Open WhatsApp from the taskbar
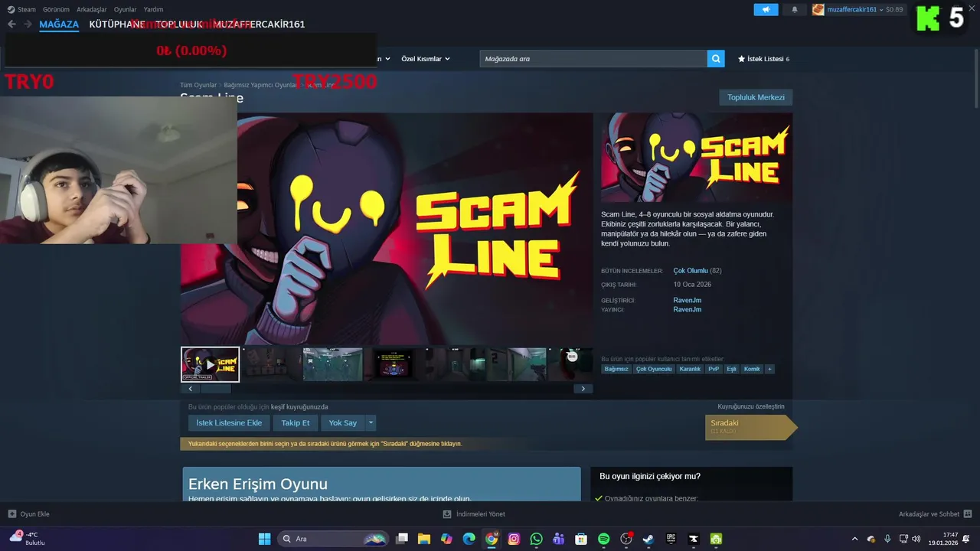The width and height of the screenshot is (980, 551). [x=536, y=539]
